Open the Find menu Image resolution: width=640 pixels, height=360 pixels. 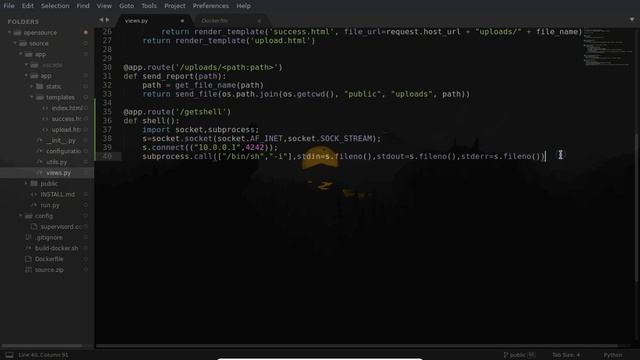(83, 6)
